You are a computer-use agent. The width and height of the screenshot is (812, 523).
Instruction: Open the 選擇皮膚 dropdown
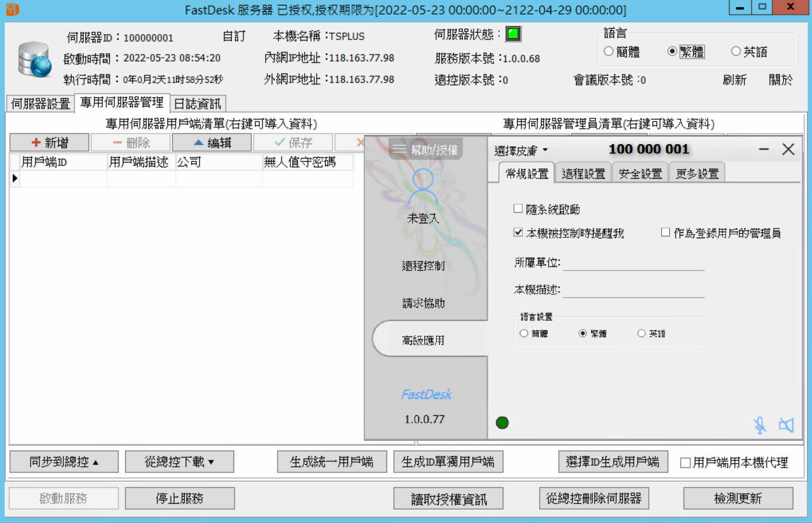click(x=520, y=150)
